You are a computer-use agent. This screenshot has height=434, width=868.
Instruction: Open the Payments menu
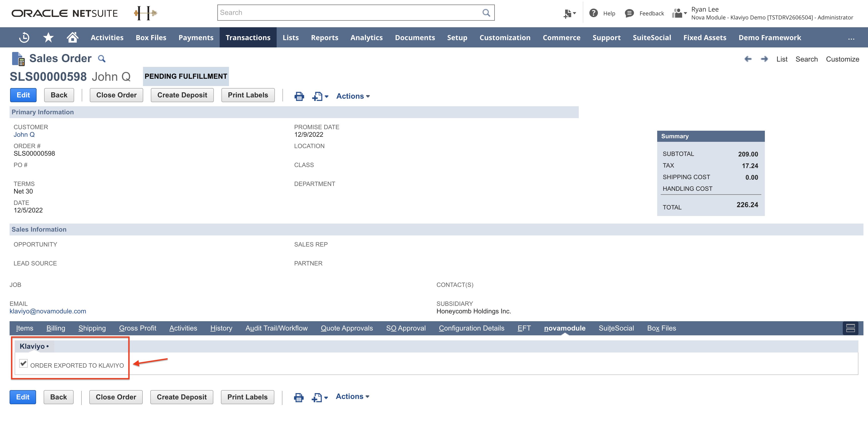196,37
